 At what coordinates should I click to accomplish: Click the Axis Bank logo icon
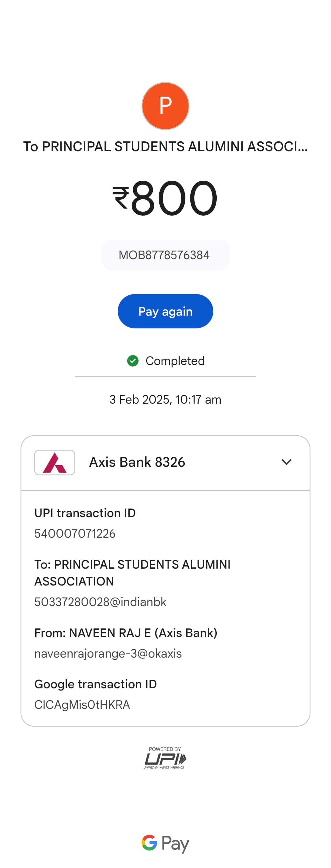(x=55, y=462)
